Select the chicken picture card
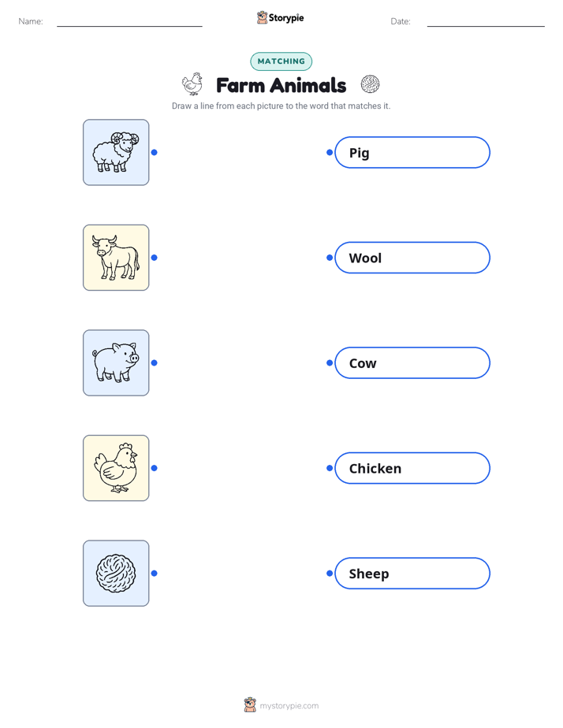The image size is (563, 728). [x=116, y=468]
